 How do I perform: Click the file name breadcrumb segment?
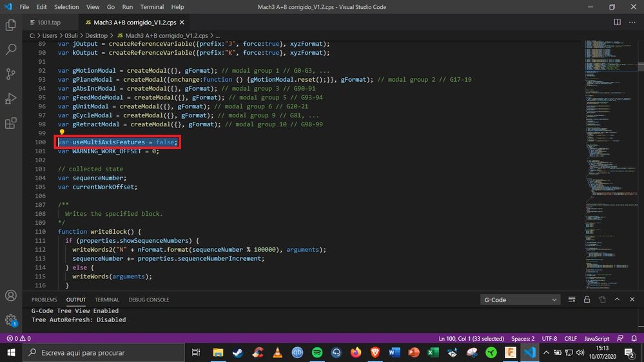[166, 35]
